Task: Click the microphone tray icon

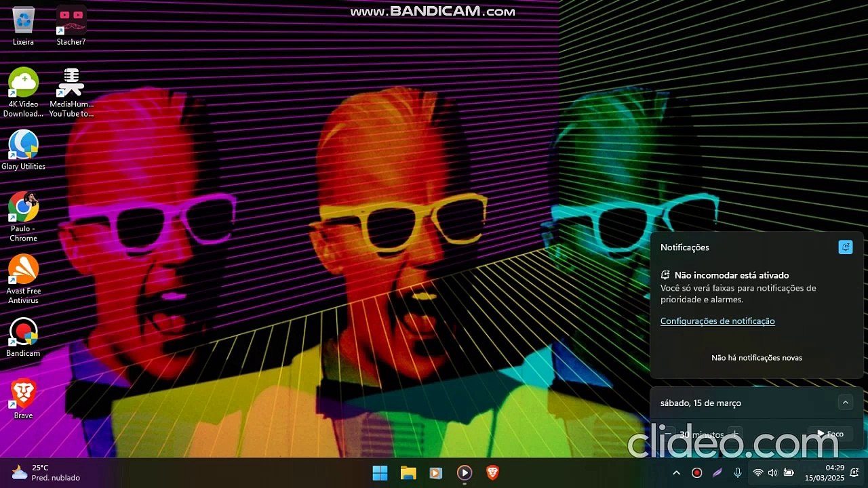Action: click(x=738, y=473)
